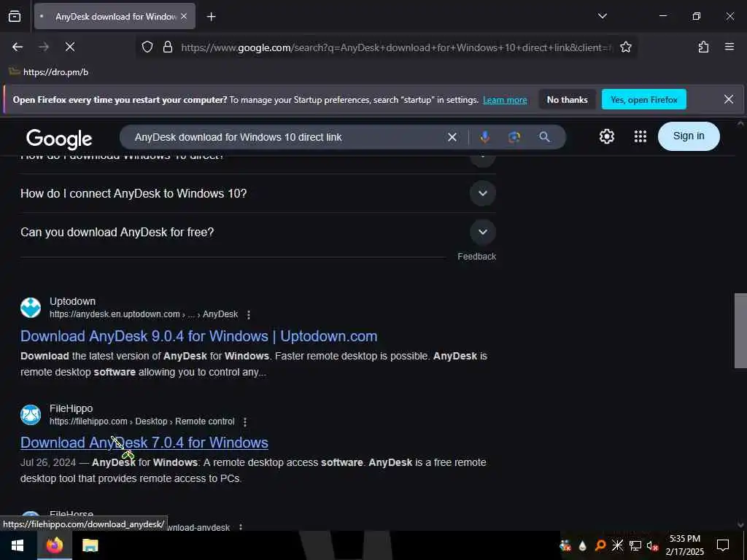747x560 pixels.
Task: Click the FileHippo site favicon
Action: coord(31,415)
